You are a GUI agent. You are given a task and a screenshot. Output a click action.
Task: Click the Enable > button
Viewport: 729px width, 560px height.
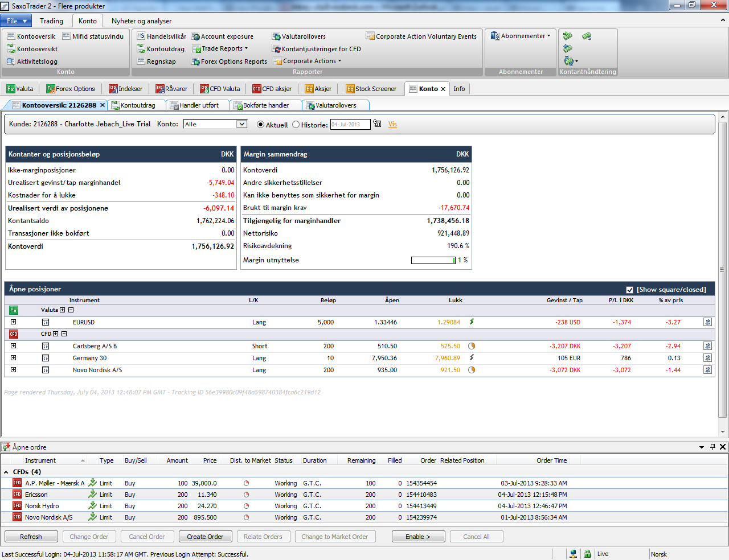pos(418,537)
